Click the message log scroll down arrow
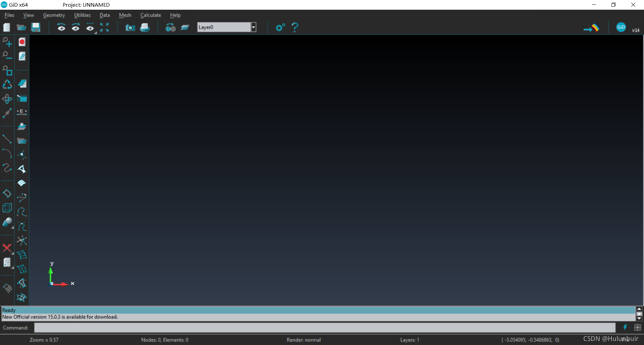Image resolution: width=644 pixels, height=345 pixels. pos(639,319)
